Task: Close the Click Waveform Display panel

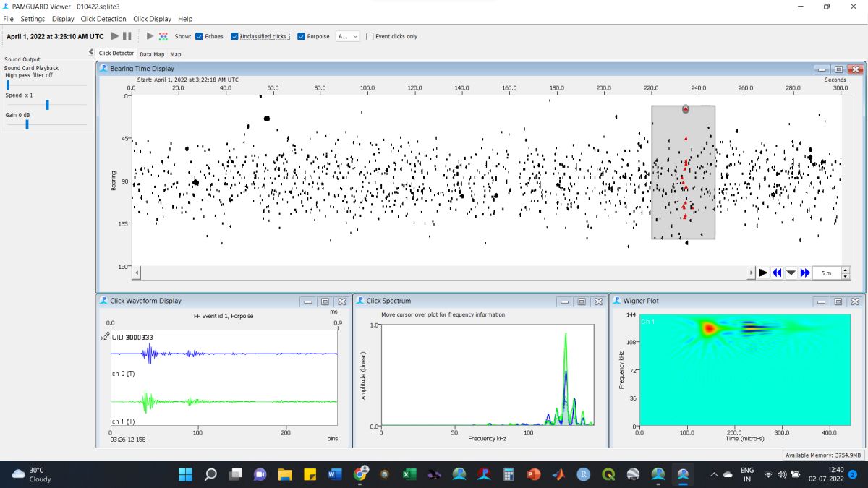Action: [342, 301]
